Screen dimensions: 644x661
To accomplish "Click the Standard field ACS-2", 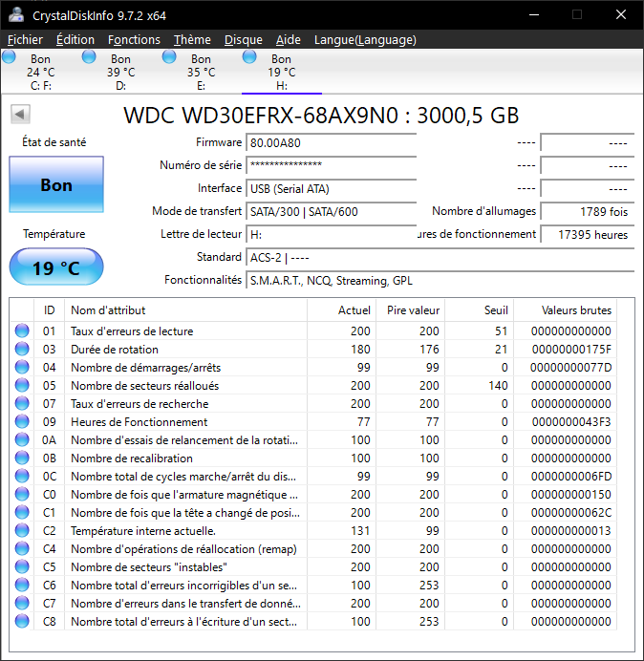I will (440, 257).
